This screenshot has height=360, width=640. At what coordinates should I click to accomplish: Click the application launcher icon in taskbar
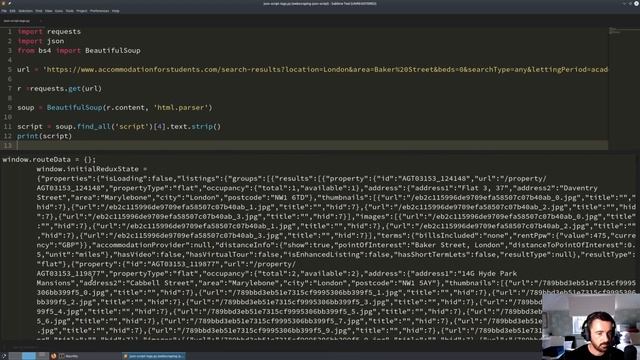[4, 356]
